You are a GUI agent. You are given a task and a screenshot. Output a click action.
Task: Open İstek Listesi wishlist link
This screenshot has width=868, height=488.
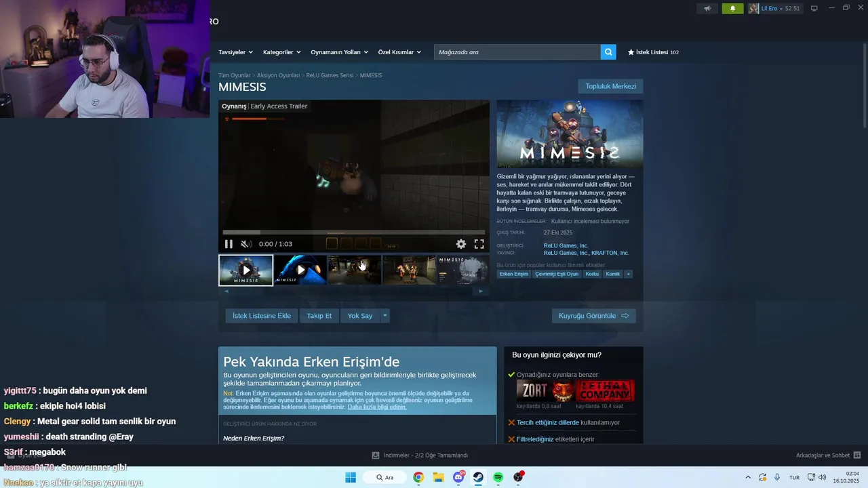[653, 52]
